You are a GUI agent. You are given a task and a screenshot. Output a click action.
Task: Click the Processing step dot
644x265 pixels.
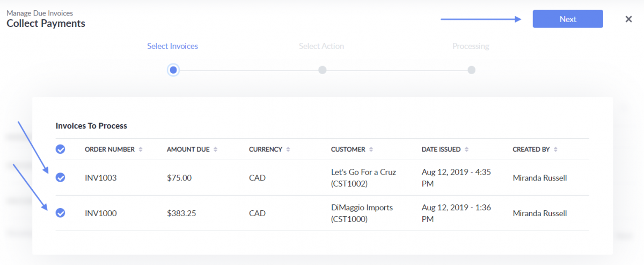pyautogui.click(x=471, y=70)
